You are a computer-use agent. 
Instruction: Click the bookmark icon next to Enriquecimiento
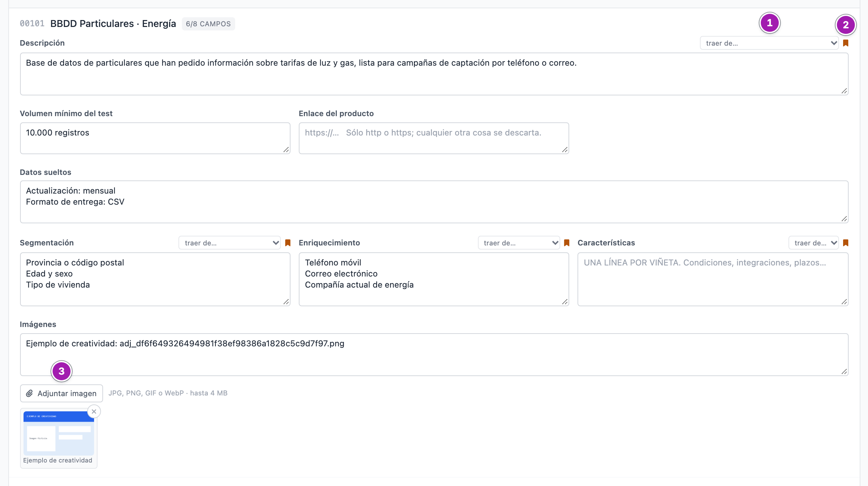pyautogui.click(x=566, y=243)
